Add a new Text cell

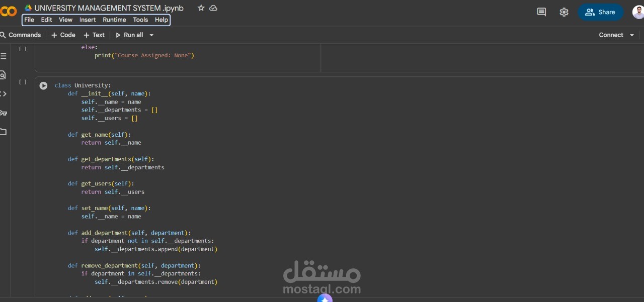(x=94, y=35)
